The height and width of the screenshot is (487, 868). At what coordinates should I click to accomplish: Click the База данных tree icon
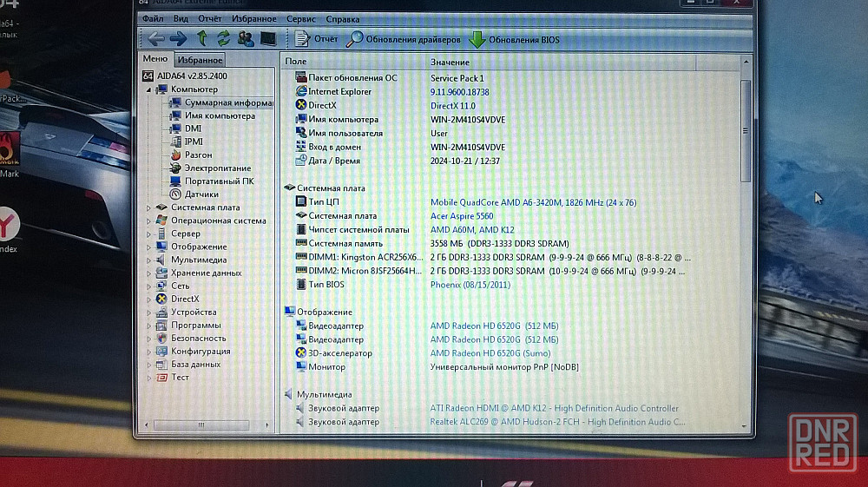[161, 365]
